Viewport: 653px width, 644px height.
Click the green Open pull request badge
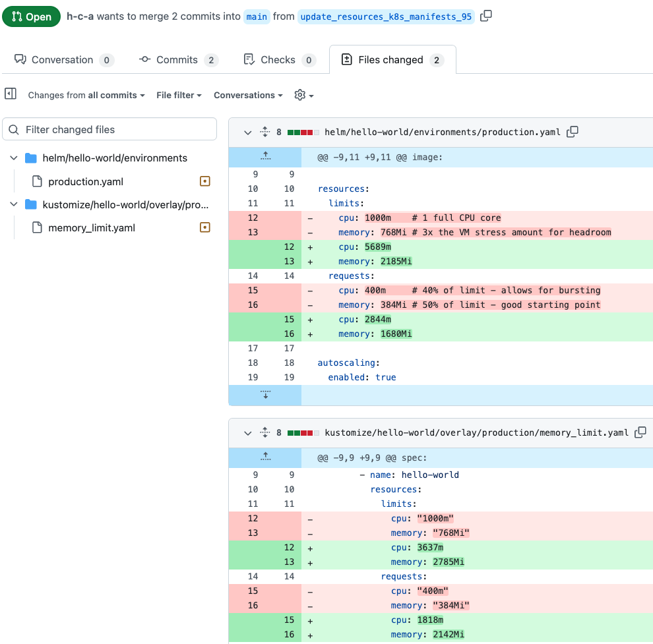click(31, 16)
